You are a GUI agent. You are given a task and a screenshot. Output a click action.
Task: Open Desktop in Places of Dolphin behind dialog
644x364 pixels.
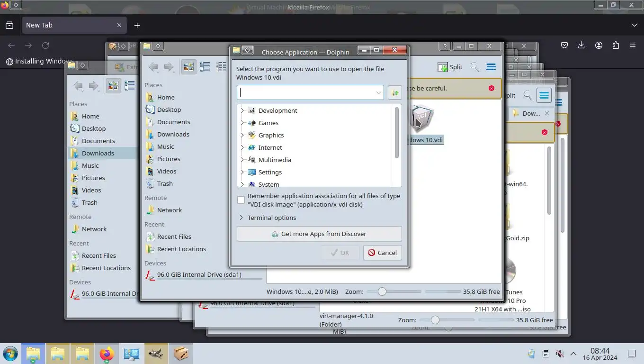click(169, 109)
